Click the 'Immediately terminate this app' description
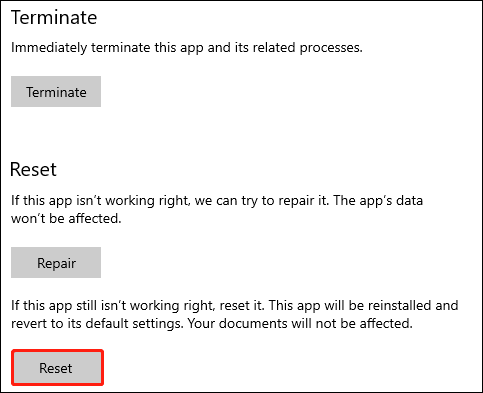 click(187, 48)
